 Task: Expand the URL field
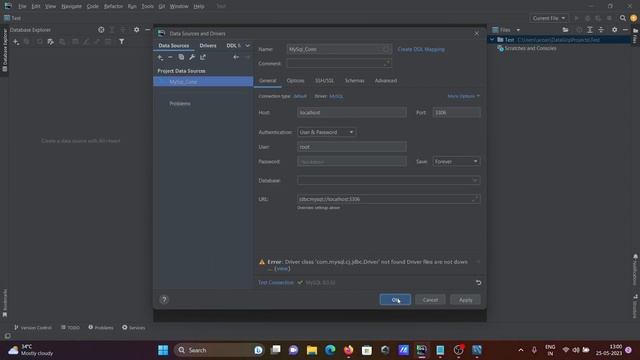[475, 199]
